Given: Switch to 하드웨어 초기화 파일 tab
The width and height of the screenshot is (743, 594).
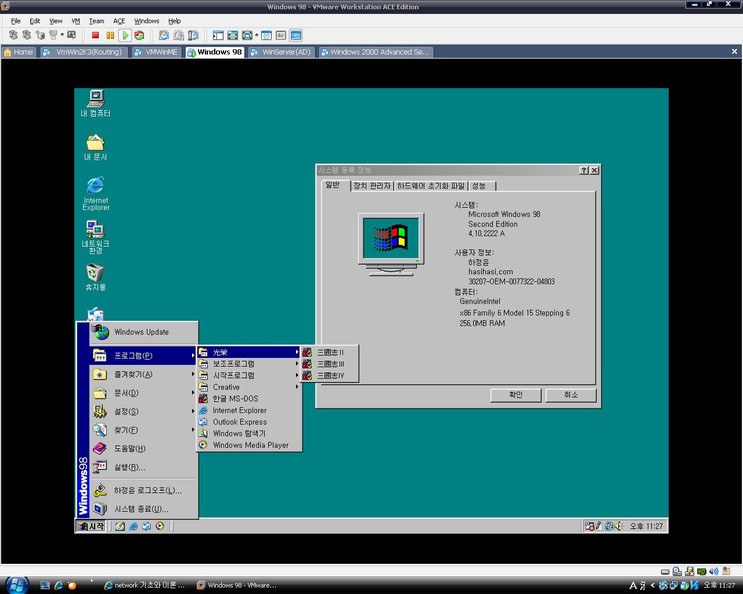Looking at the screenshot, I should pyautogui.click(x=431, y=186).
